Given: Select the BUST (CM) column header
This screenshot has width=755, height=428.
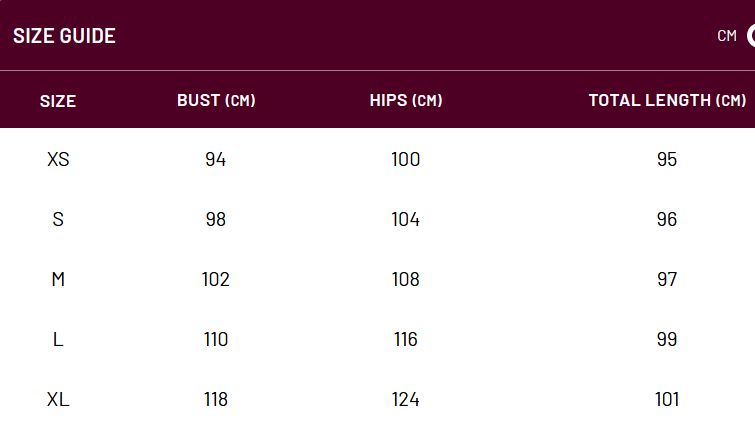Looking at the screenshot, I should click(x=216, y=100).
